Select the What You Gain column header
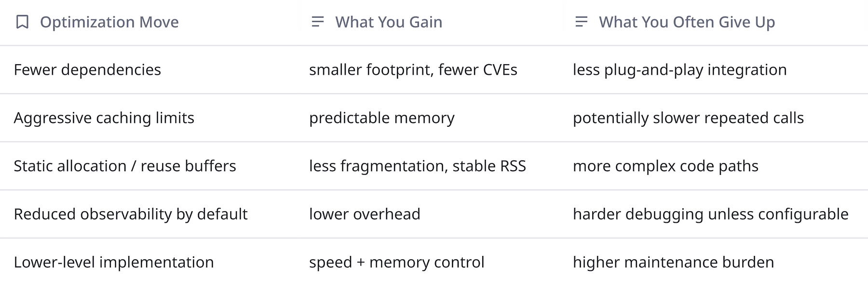 tap(389, 22)
